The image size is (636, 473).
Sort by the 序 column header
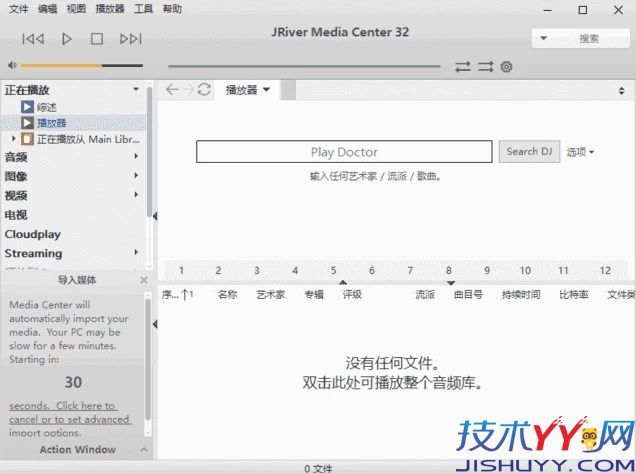click(177, 295)
